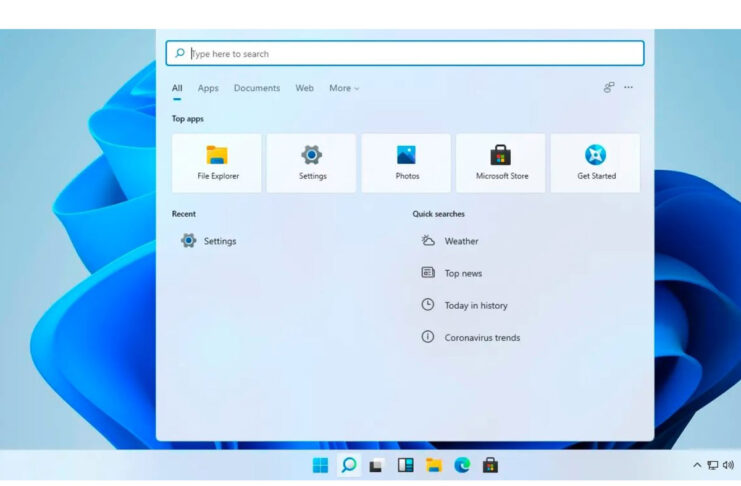Image resolution: width=741 pixels, height=486 pixels.
Task: Click the magnifier icon in search box
Action: (x=180, y=53)
